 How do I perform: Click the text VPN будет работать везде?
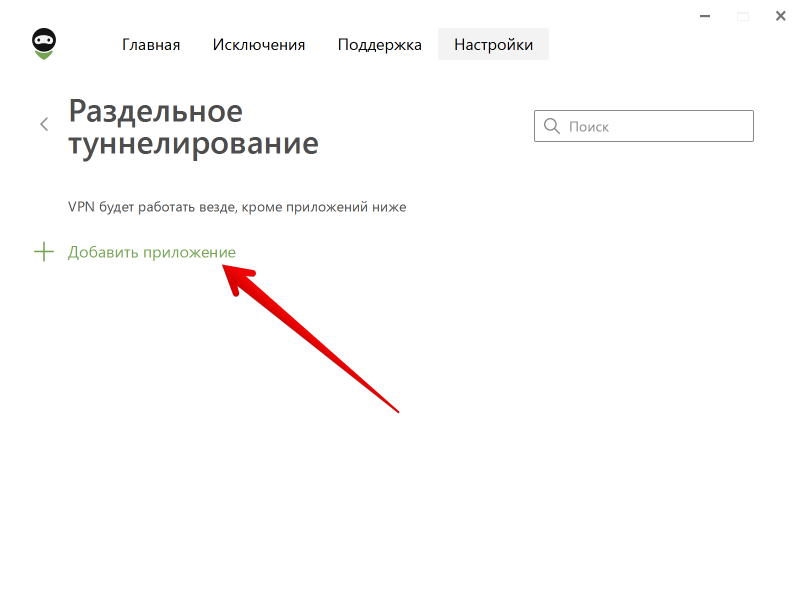click(x=153, y=207)
